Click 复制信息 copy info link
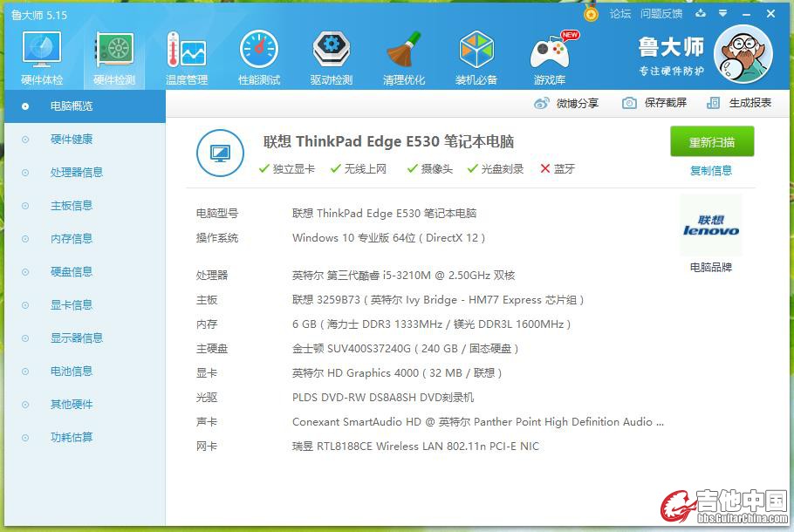794x532 pixels. tap(711, 171)
